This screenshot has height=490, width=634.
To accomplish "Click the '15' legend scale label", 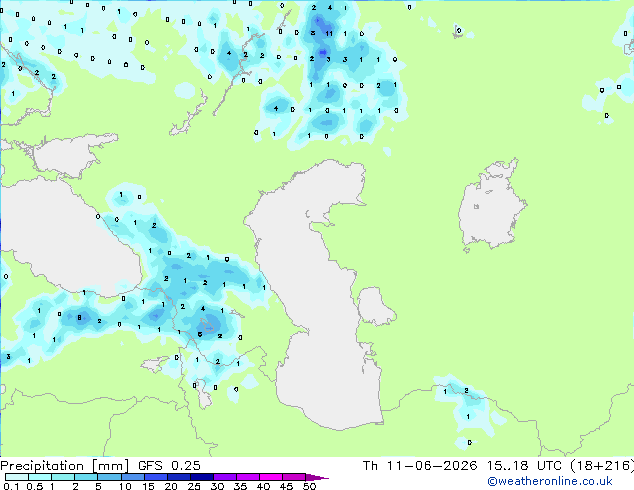I will pos(148,486).
